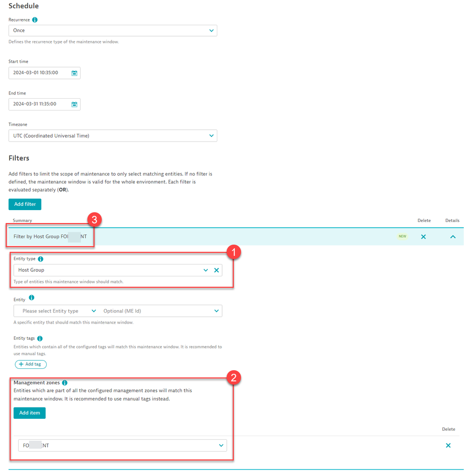The height and width of the screenshot is (476, 468).
Task: Click the End time date field
Action: [x=44, y=104]
